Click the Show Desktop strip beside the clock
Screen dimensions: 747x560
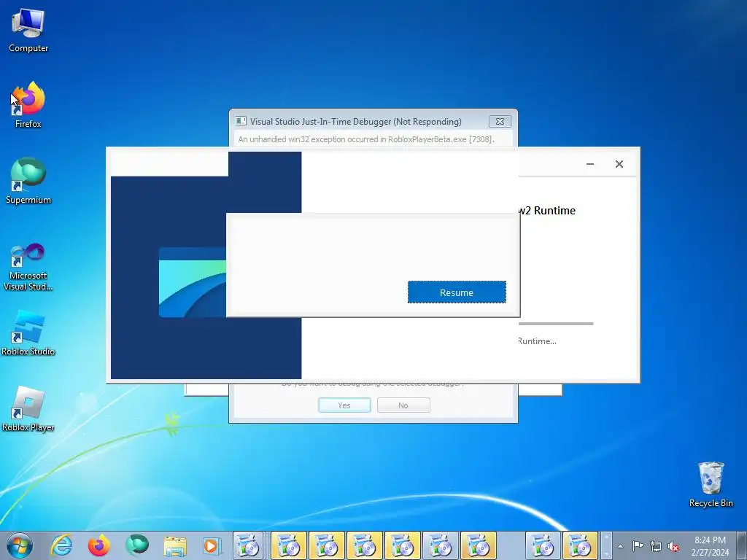(x=742, y=545)
